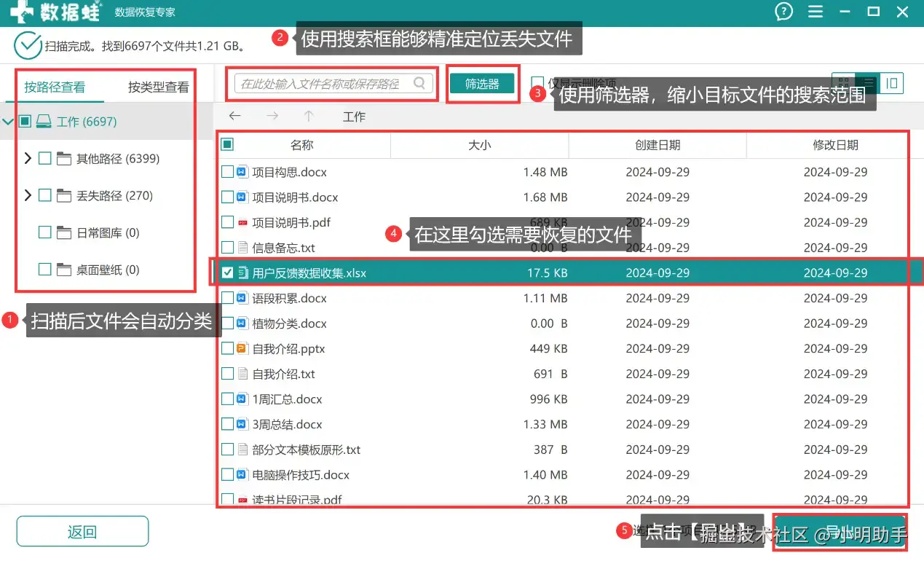Screen dimensions: 924x561
Task: Click Word icon of 电脑操作技巧.docx
Action: (x=243, y=475)
